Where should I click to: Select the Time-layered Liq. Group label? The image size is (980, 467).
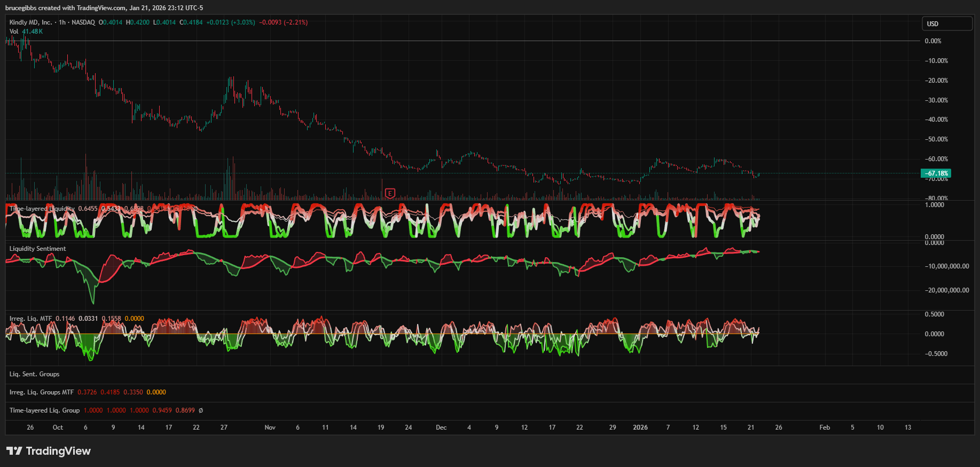coord(44,410)
